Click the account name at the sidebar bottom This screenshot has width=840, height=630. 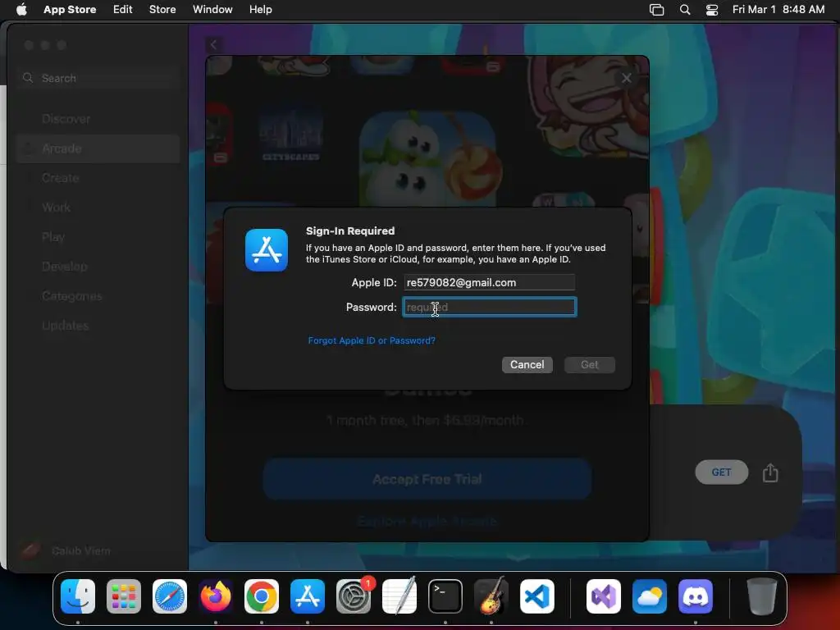(x=81, y=550)
